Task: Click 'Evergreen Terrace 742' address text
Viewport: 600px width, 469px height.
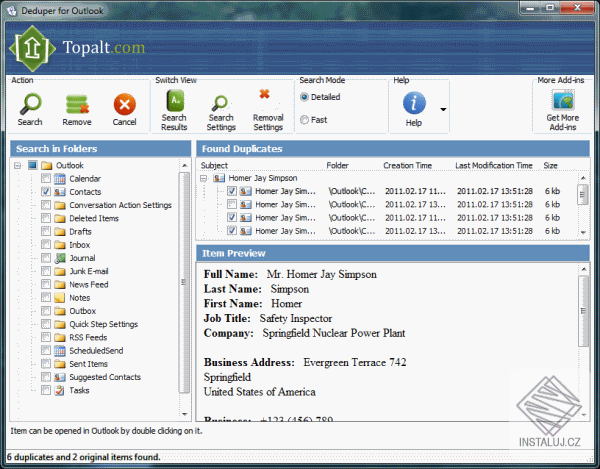Action: (355, 362)
